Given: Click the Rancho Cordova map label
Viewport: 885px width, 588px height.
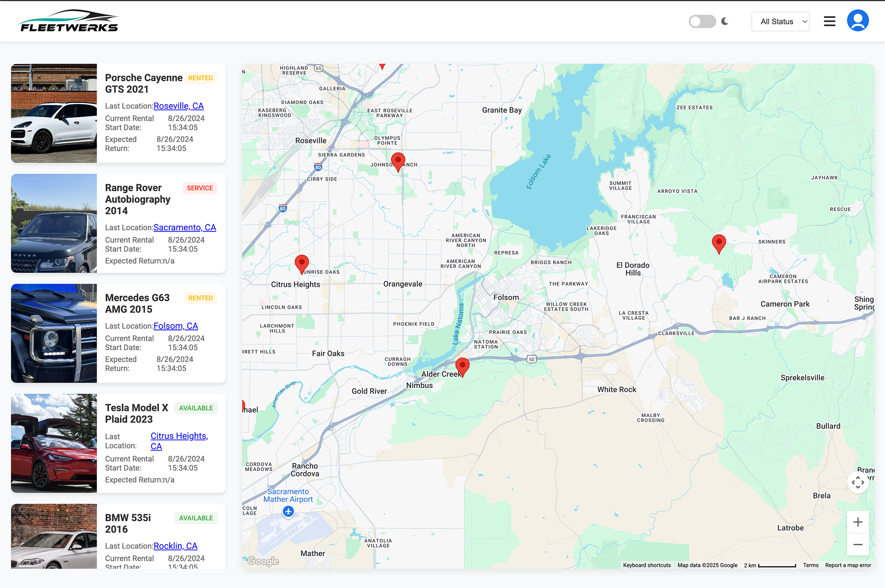Looking at the screenshot, I should (305, 470).
